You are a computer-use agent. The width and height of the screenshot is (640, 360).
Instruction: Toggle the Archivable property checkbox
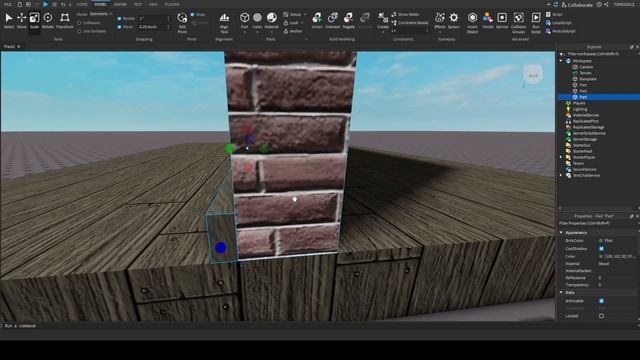602,301
